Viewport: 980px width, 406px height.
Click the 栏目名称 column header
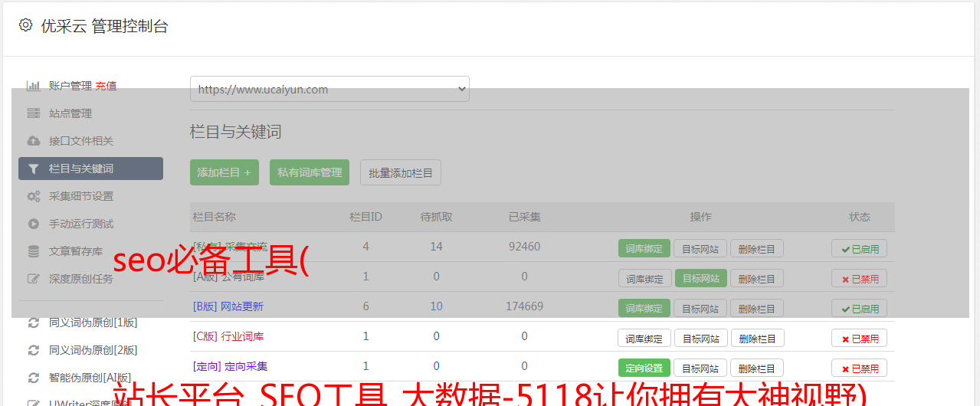point(215,217)
